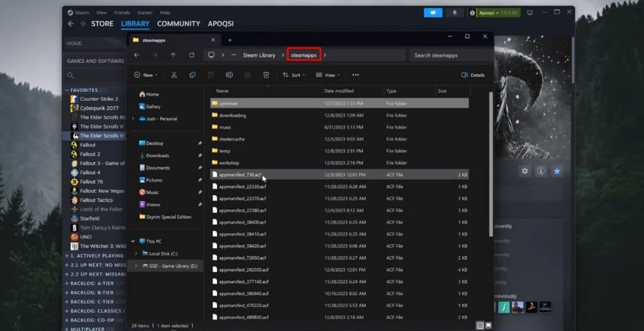This screenshot has width=644, height=331.
Task: Click the file list vertical scrollbar
Action: 491,164
